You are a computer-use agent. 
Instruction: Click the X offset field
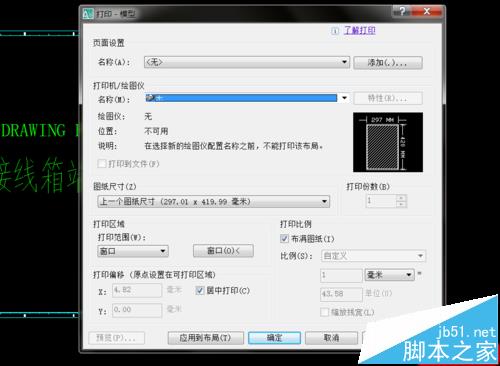click(137, 290)
